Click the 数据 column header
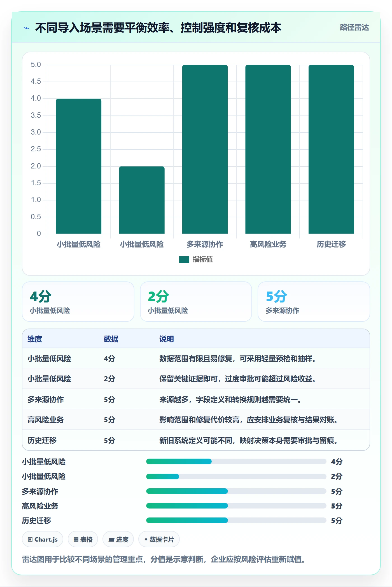This screenshot has width=392, height=587. (111, 339)
